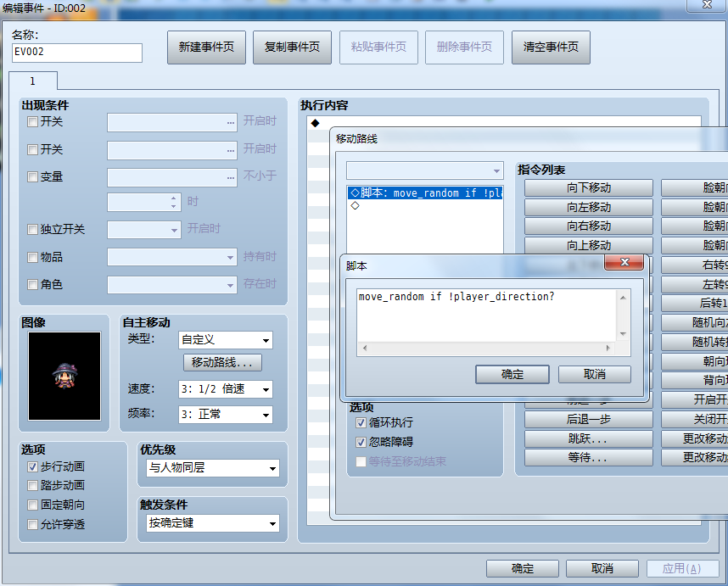Close the 脚本 dialog with the red X
The height and width of the screenshot is (586, 728).
point(624,262)
